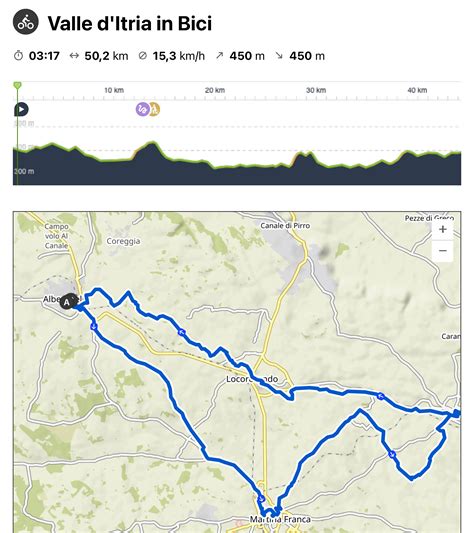Click the distance arrows icon

click(74, 55)
